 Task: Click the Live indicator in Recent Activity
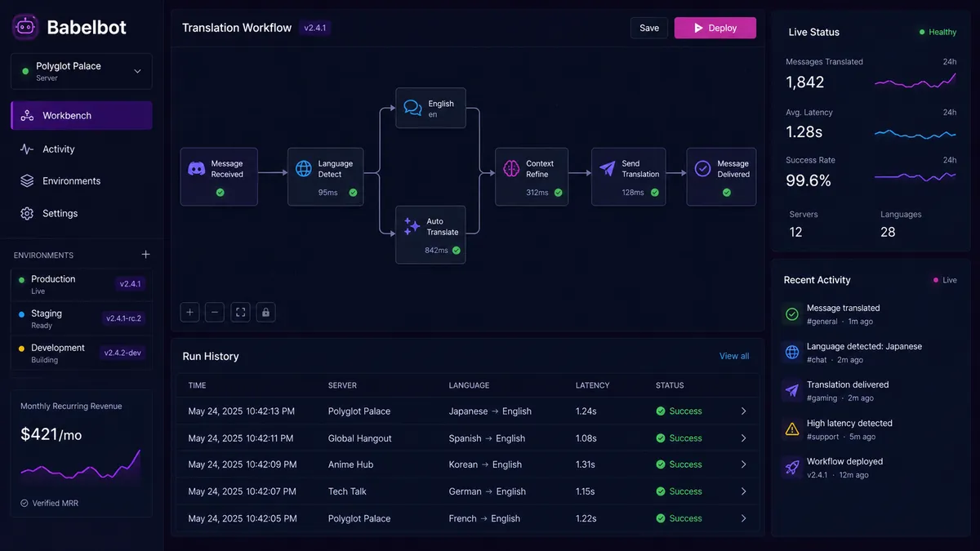coord(945,280)
